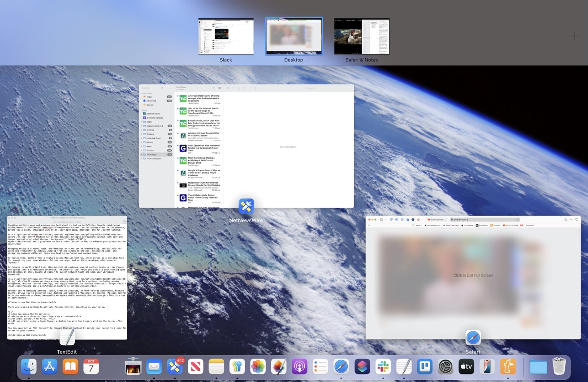The height and width of the screenshot is (382, 588).
Task: Open 'Kobold Metals' TechCrunch article
Action: tap(199, 124)
